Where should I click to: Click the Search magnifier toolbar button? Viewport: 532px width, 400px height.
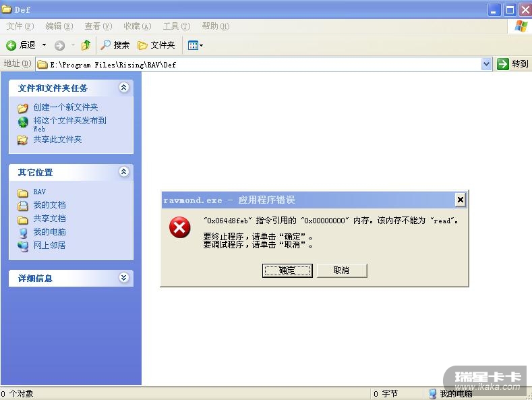[x=115, y=45]
